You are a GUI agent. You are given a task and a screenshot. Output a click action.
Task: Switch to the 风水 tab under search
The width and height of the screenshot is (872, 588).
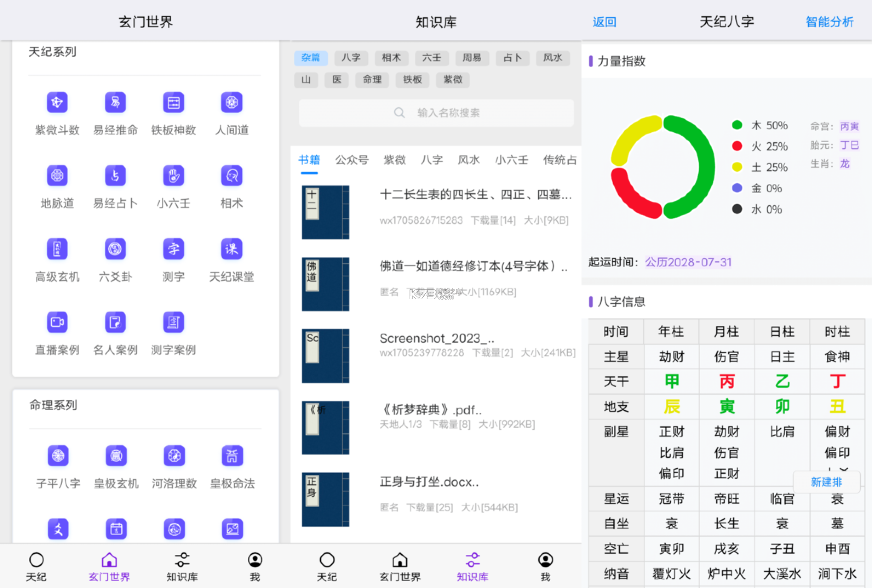[x=469, y=160]
